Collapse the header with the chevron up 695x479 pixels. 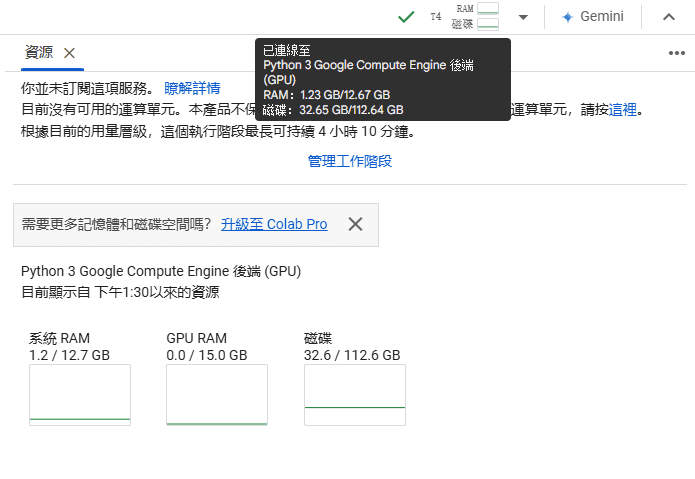(669, 17)
